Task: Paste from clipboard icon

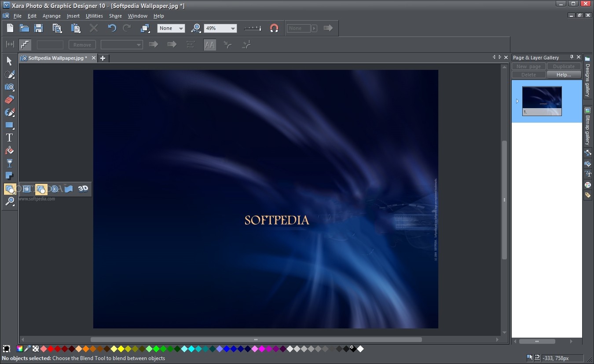Action: tap(76, 28)
